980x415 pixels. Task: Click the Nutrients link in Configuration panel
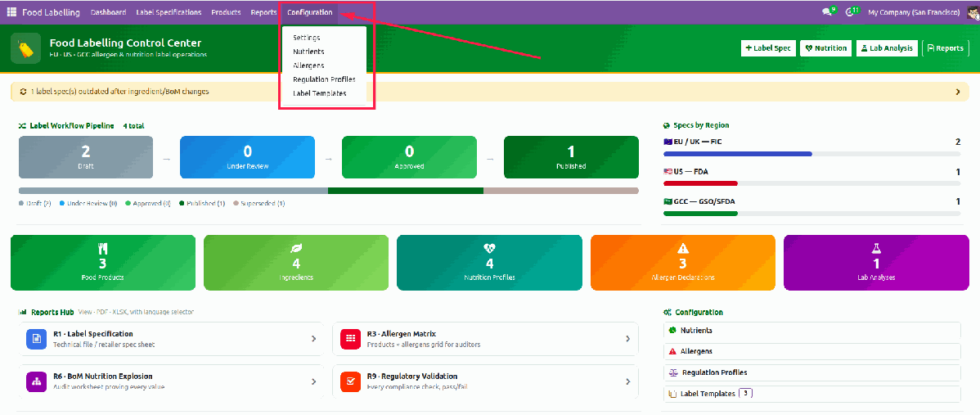coord(811,330)
